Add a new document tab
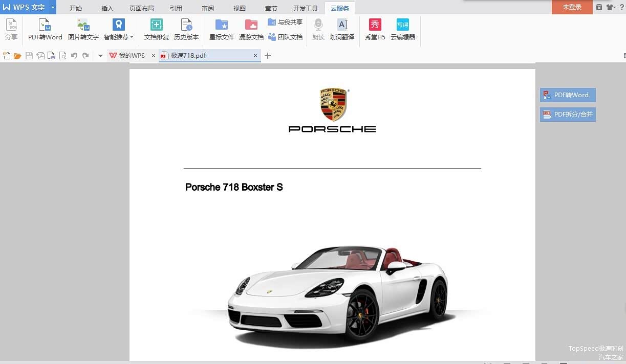Image resolution: width=626 pixels, height=364 pixels. (x=268, y=56)
